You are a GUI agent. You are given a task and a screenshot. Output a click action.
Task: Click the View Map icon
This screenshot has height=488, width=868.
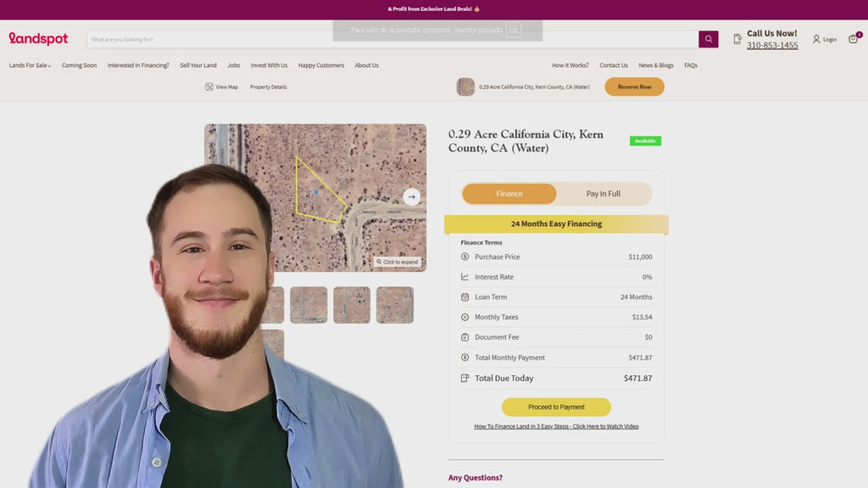209,86
